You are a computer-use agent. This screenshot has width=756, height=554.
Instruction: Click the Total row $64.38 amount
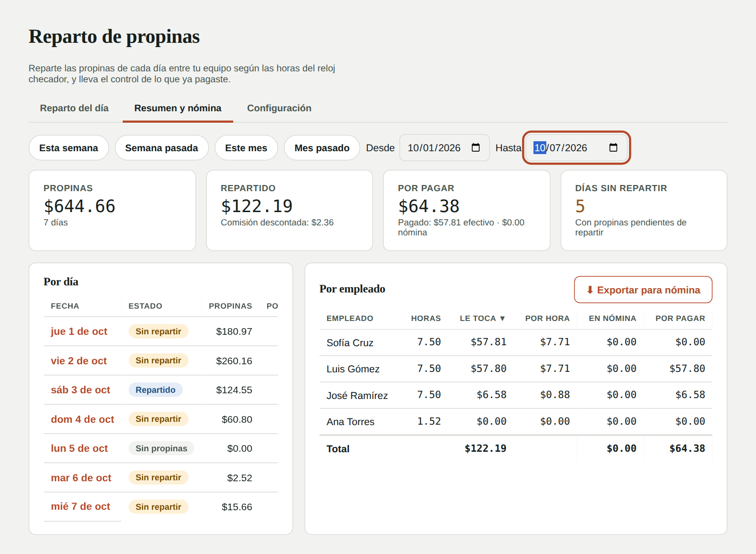687,448
